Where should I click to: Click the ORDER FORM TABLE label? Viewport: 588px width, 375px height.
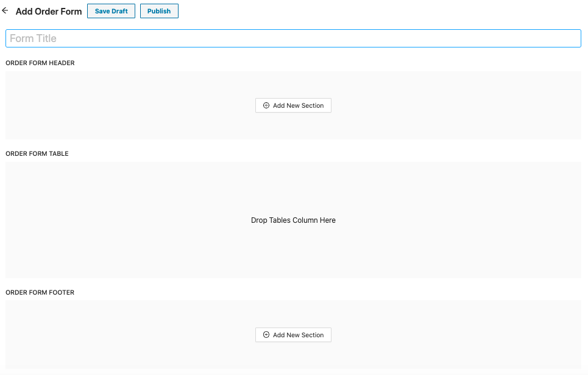(37, 154)
